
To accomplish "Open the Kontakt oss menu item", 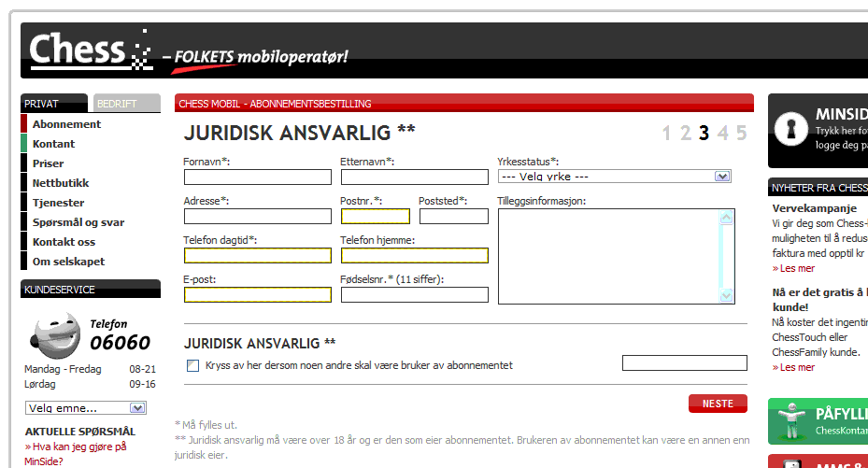I will [64, 242].
